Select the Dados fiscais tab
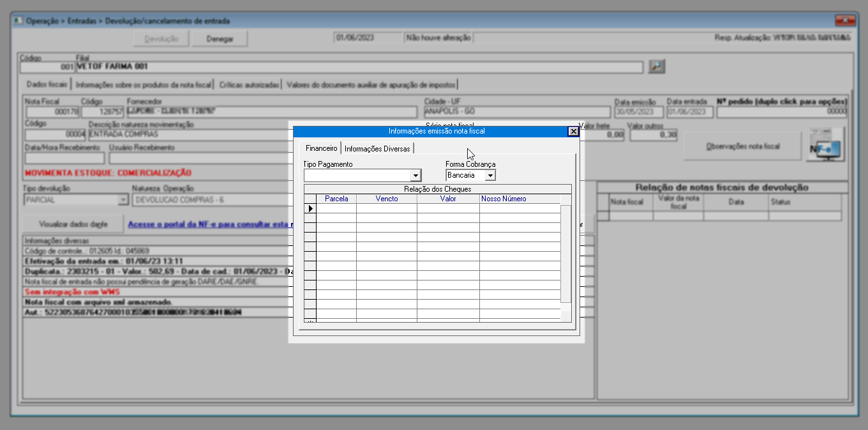Viewport: 868px width, 430px height. coord(46,84)
